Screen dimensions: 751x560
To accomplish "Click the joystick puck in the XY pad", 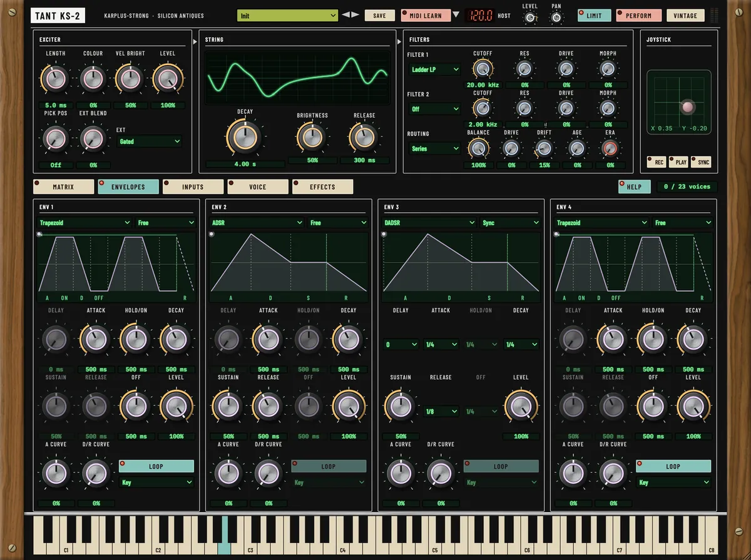I will click(x=688, y=107).
